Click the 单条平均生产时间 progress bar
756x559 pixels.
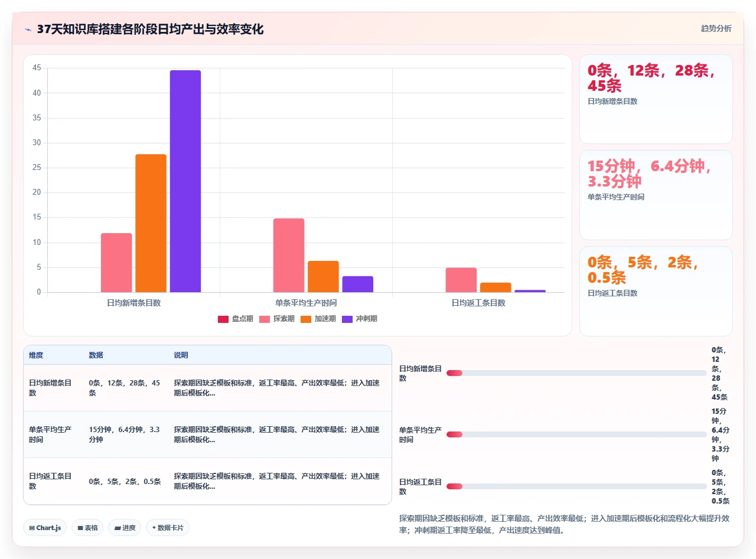pyautogui.click(x=576, y=434)
